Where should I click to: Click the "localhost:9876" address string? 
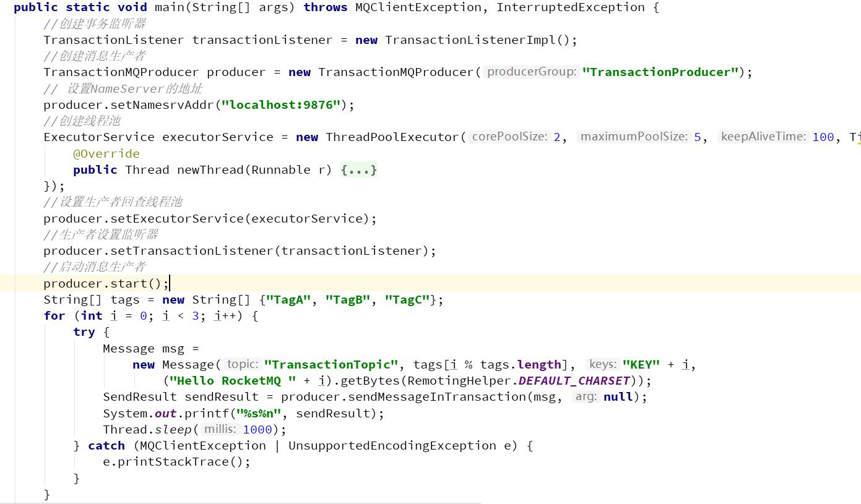pyautogui.click(x=281, y=105)
